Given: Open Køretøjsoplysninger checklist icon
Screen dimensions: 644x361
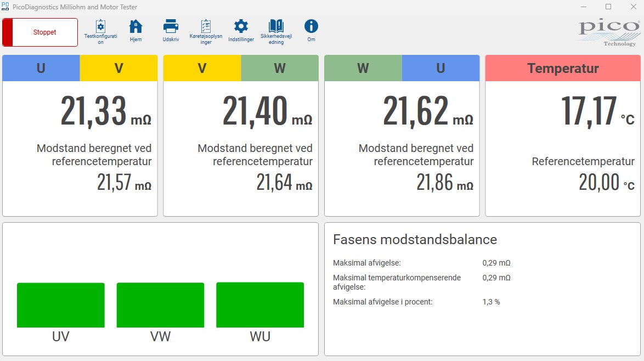Looking at the screenshot, I should [x=206, y=26].
